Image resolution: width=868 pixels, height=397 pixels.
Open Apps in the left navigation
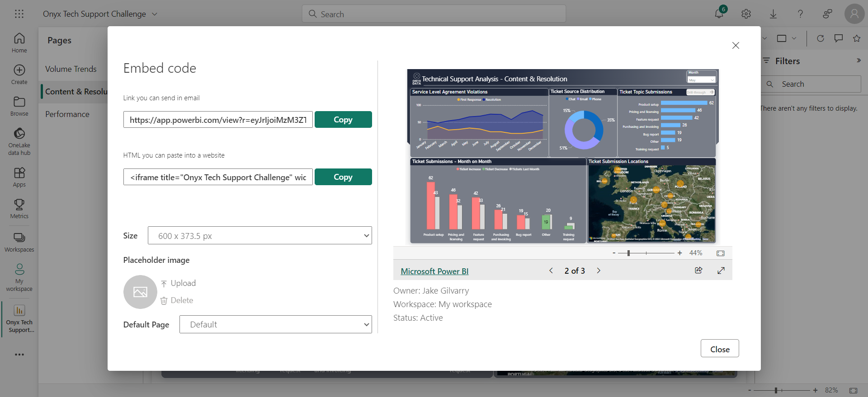click(x=19, y=177)
